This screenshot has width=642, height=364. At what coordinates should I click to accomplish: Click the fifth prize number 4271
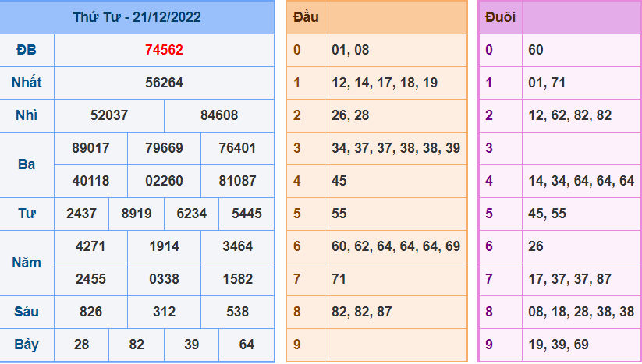click(90, 246)
